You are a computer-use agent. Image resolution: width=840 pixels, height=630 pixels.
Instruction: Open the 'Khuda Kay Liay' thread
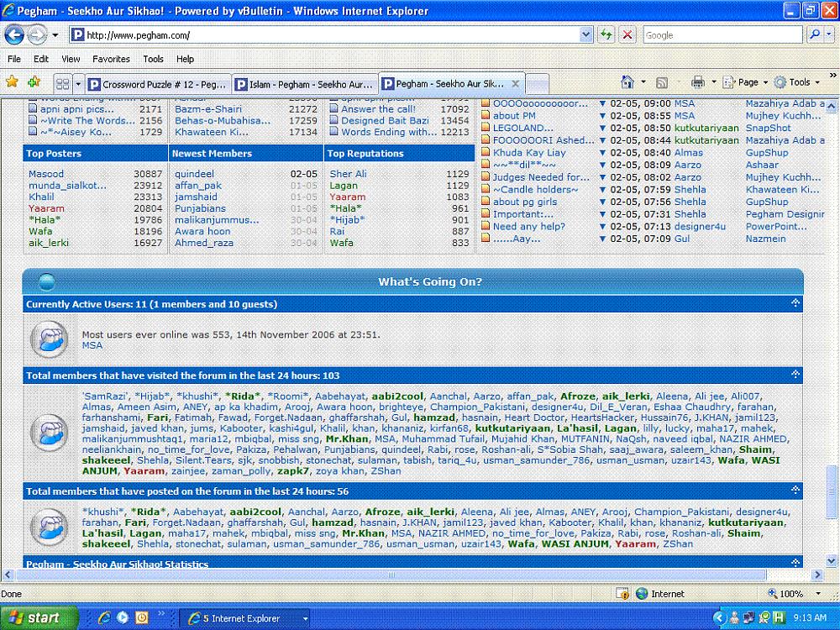pos(529,153)
